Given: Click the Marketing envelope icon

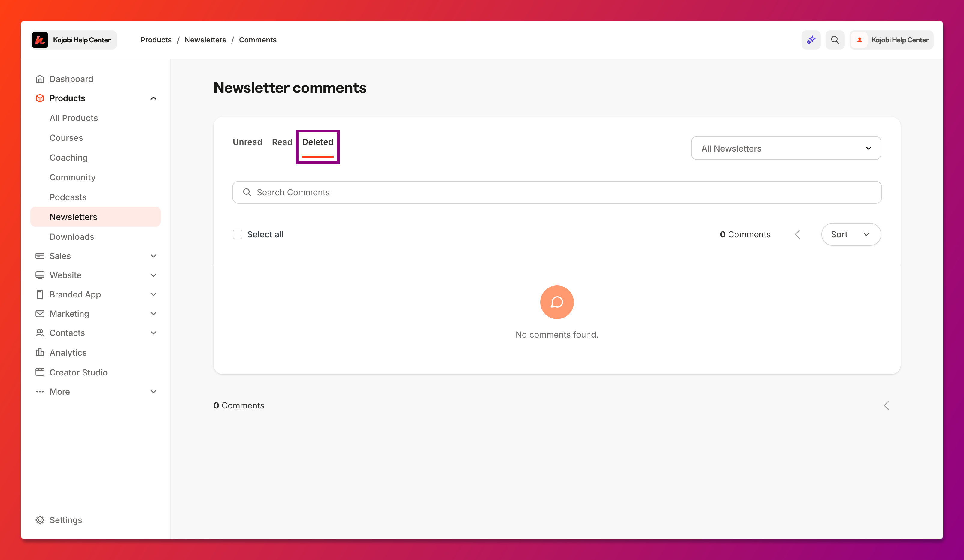Looking at the screenshot, I should pyautogui.click(x=40, y=313).
